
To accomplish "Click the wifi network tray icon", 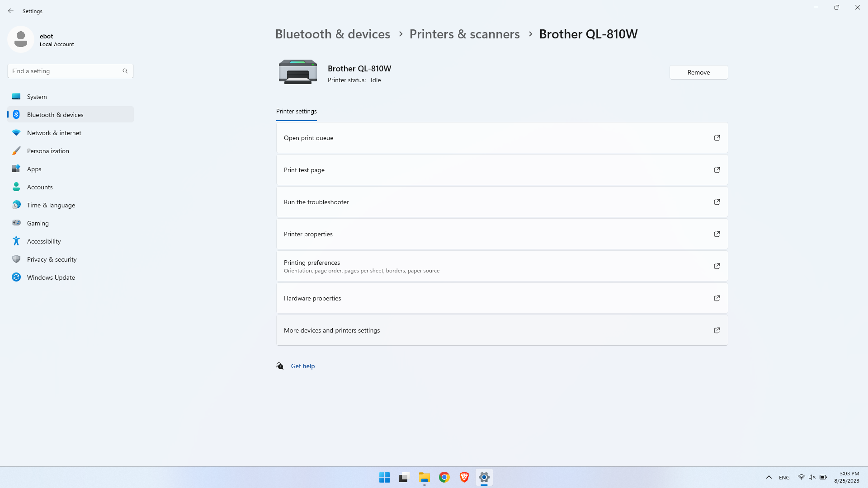I will click(801, 477).
